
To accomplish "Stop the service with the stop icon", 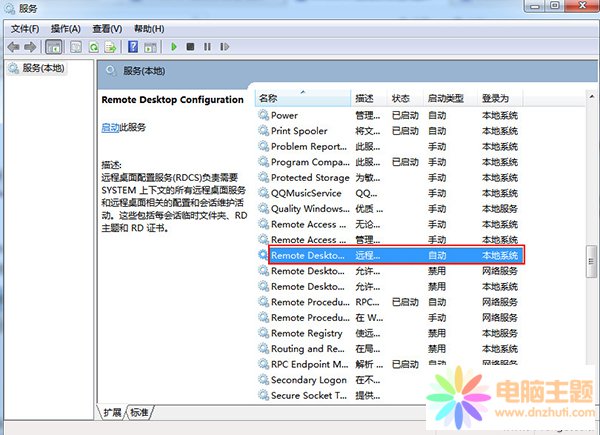I will click(190, 47).
